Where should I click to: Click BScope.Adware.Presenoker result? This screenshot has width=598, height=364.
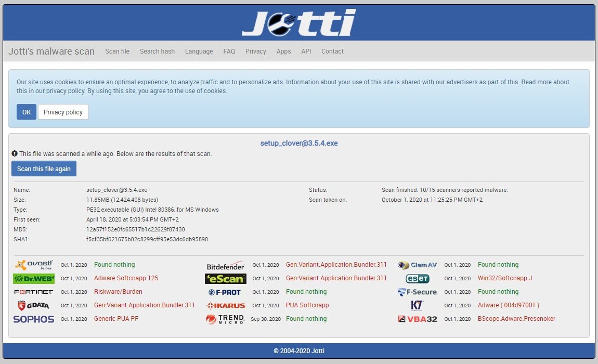click(516, 319)
